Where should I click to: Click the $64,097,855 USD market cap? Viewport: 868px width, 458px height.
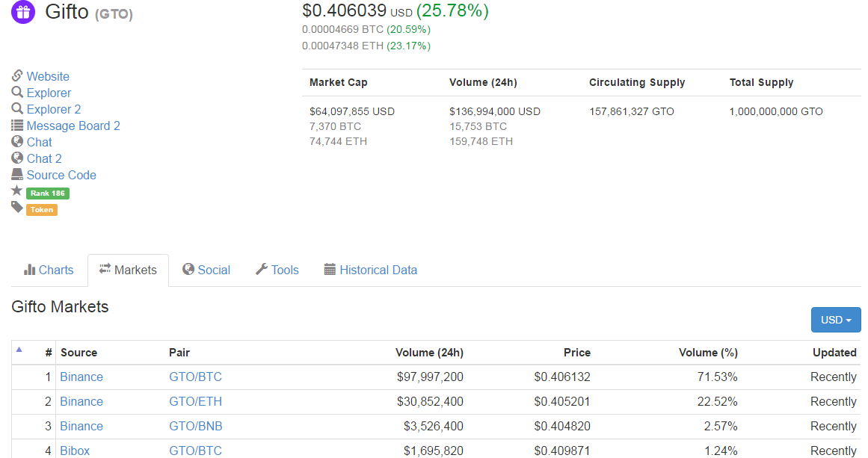352,111
